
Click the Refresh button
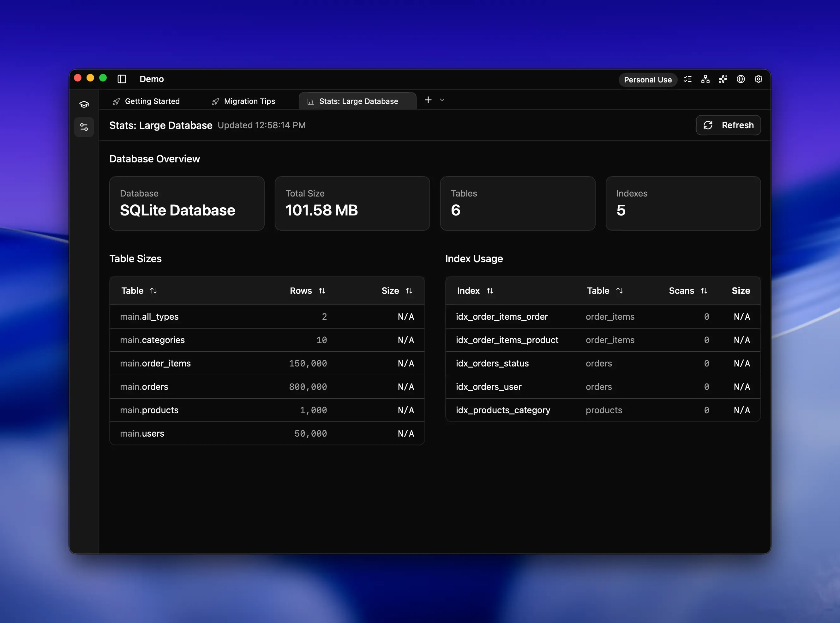point(728,125)
